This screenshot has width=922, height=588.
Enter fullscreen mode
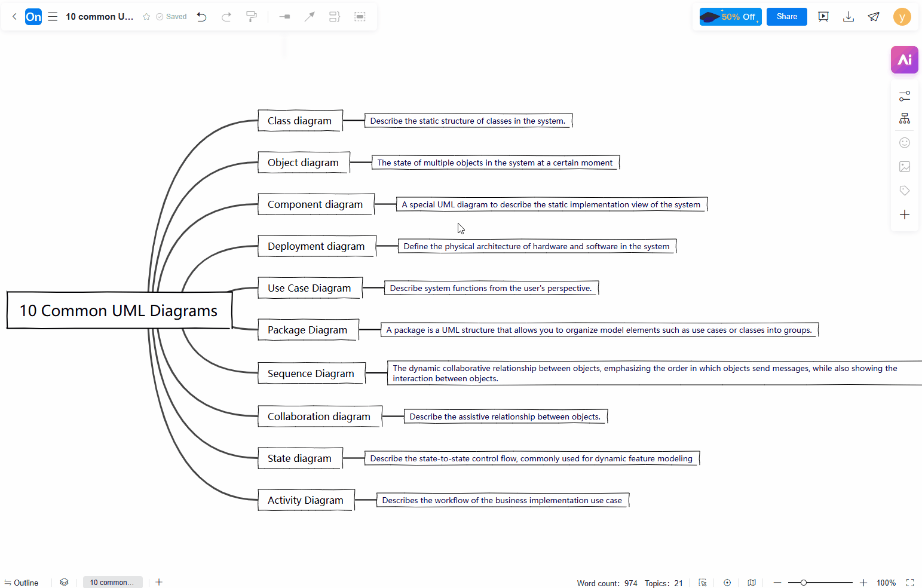[x=910, y=583]
